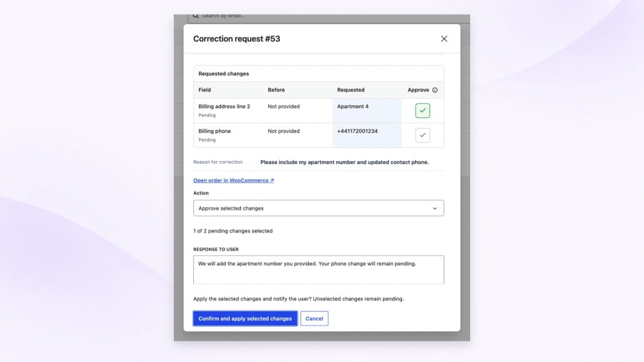Click Confirm and apply selected changes
The image size is (644, 362).
[245, 318]
